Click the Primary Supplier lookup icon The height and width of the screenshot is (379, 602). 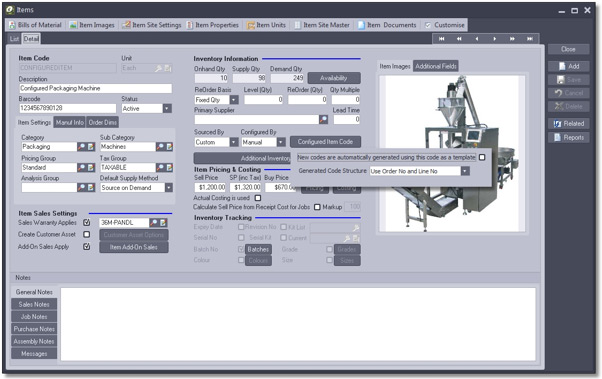[323, 119]
